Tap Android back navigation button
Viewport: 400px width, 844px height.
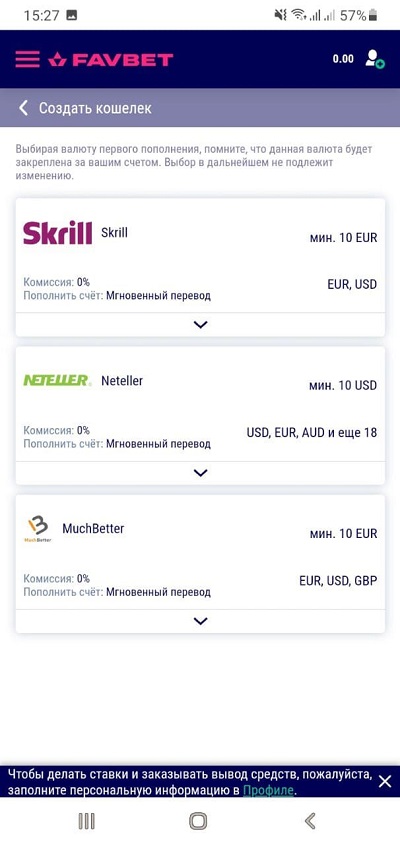coord(310,821)
